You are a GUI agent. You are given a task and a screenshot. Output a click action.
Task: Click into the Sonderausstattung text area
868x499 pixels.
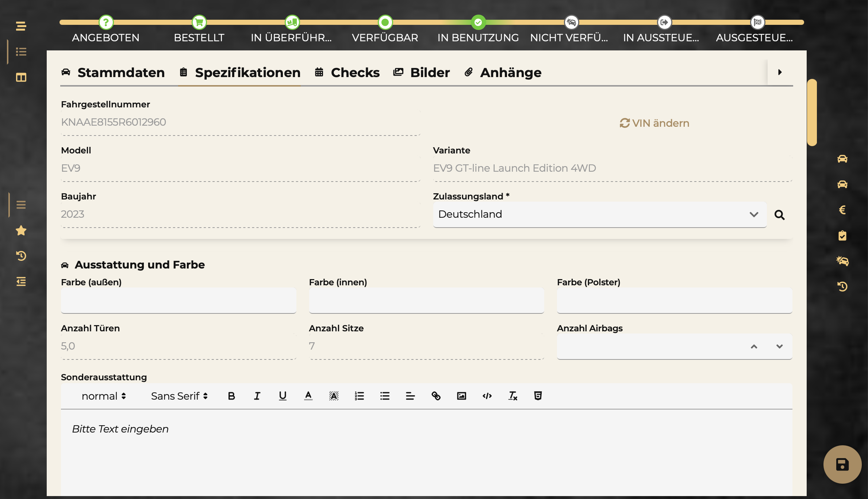pos(426,453)
